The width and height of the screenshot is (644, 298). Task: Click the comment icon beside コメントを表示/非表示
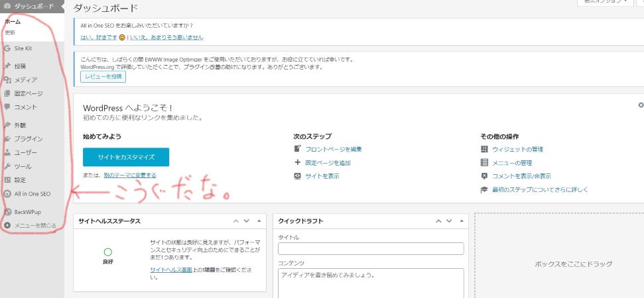[x=484, y=176]
